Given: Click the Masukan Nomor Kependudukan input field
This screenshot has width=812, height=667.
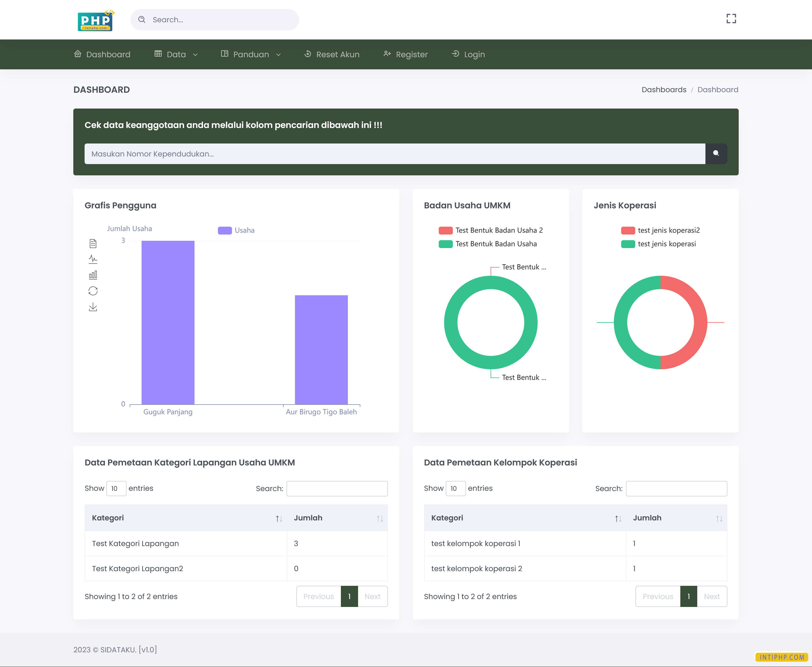Looking at the screenshot, I should [x=394, y=154].
